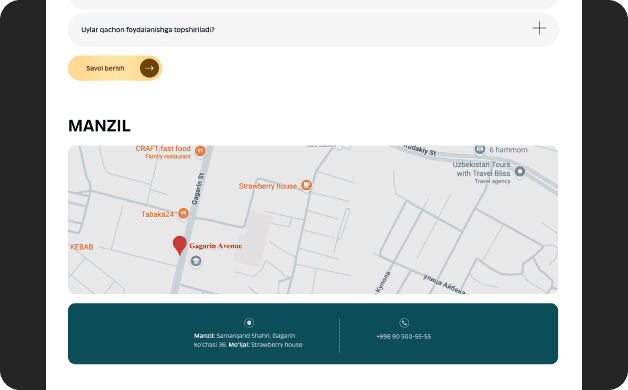Click the MANZIL section heading
The width and height of the screenshot is (628, 390).
click(99, 126)
